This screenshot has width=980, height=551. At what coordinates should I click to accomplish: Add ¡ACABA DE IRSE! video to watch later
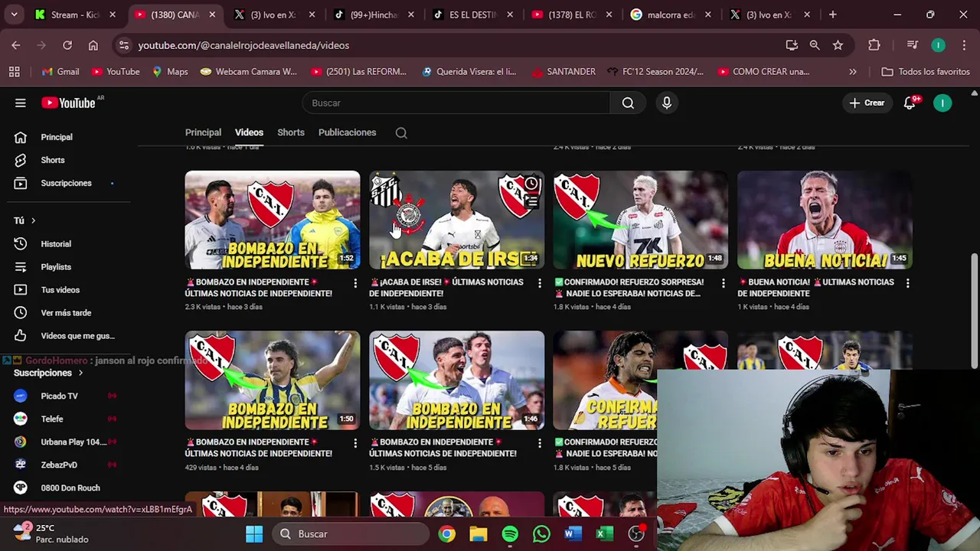pos(531,184)
